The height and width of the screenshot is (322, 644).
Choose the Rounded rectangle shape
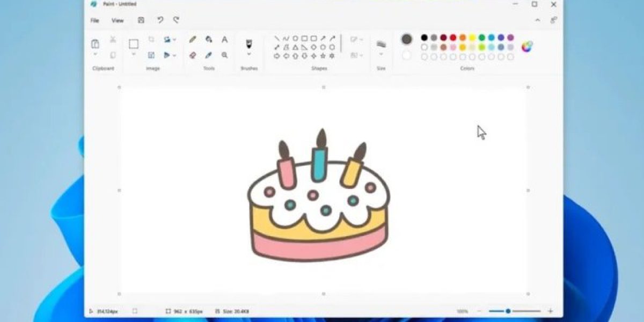(x=313, y=39)
